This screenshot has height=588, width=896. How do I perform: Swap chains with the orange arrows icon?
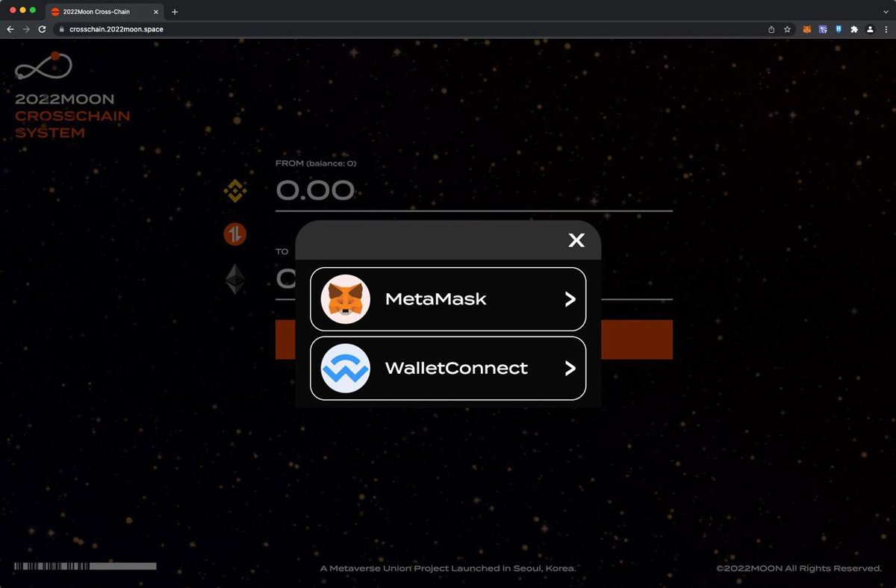pyautogui.click(x=235, y=234)
